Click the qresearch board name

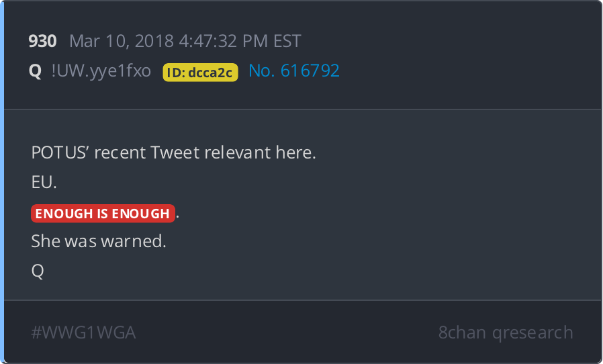click(534, 332)
